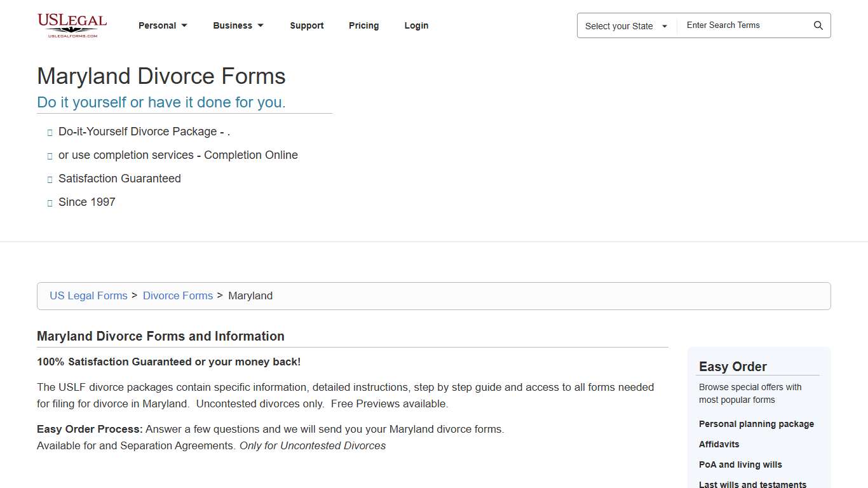Select the checkmark icon beside Satisfaction Guaranteed
The image size is (868, 488).
point(50,179)
